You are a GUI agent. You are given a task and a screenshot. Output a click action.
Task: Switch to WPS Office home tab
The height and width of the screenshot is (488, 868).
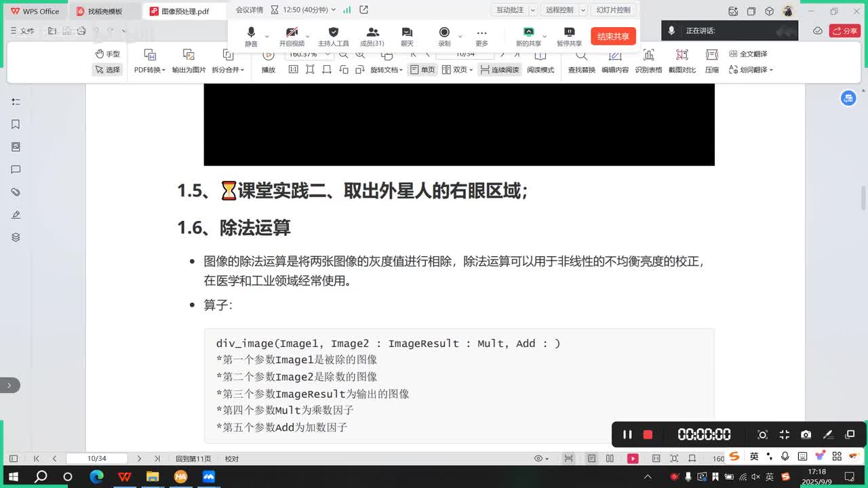pos(35,12)
